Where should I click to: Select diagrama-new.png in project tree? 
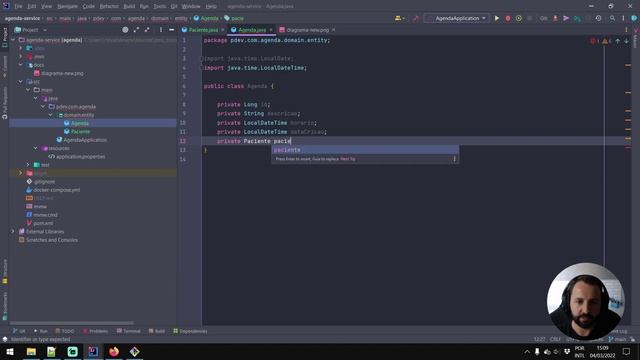62,73
